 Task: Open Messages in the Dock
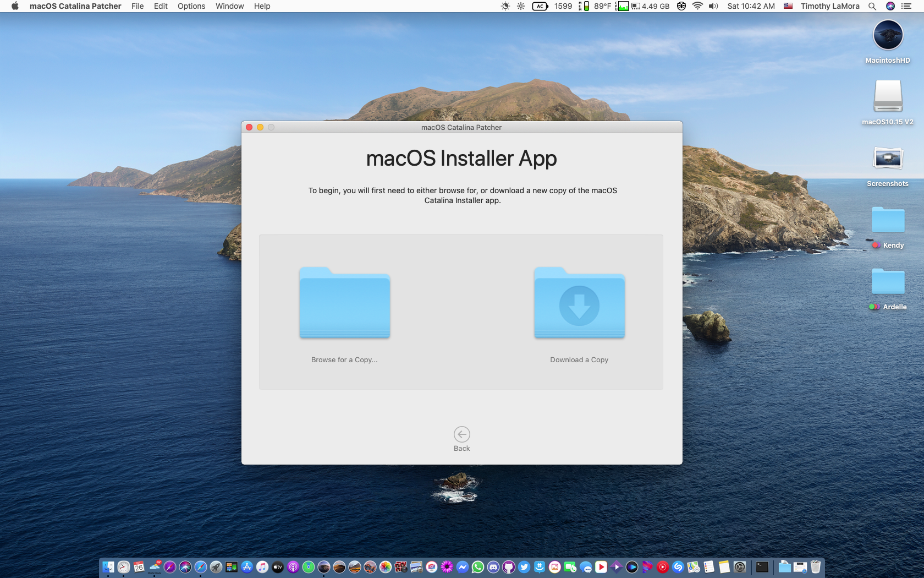click(586, 566)
